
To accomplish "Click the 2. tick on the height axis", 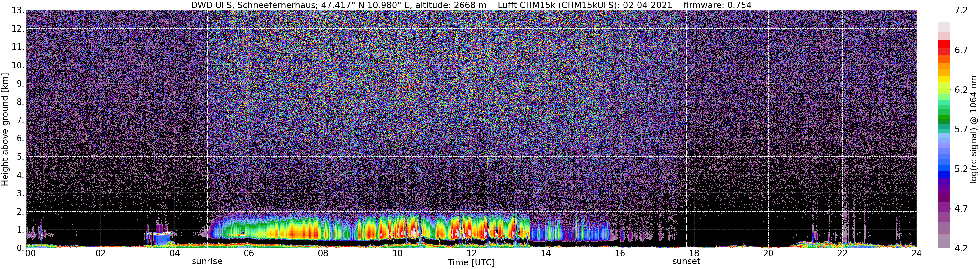I will [x=20, y=212].
